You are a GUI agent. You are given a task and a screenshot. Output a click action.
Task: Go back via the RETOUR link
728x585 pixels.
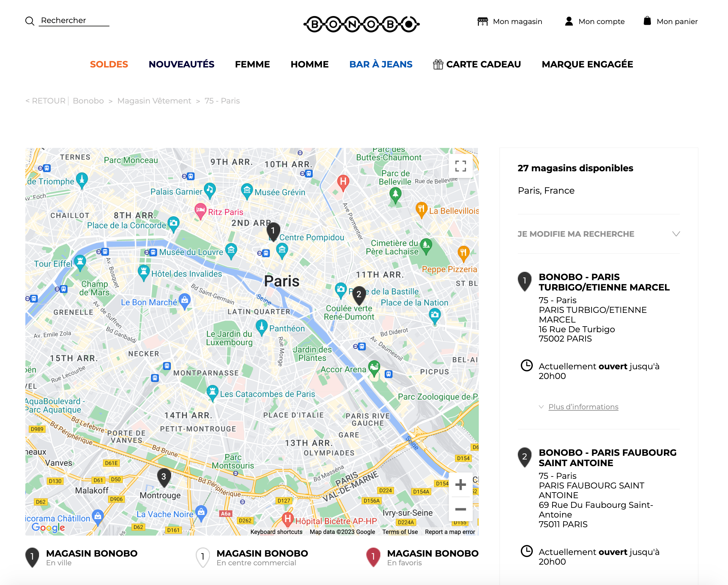pyautogui.click(x=45, y=101)
